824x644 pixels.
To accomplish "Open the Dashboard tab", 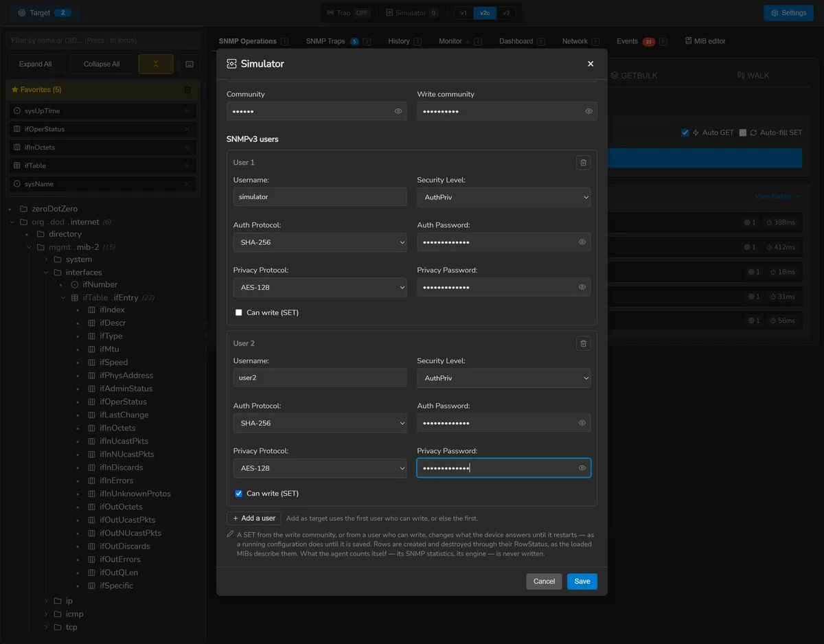I will 522,41.
